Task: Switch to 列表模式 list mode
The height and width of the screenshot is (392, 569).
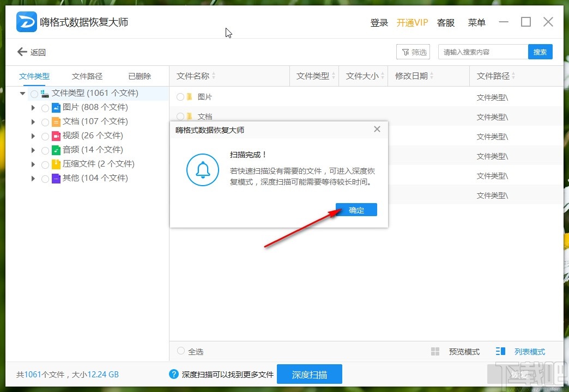Action: click(530, 351)
